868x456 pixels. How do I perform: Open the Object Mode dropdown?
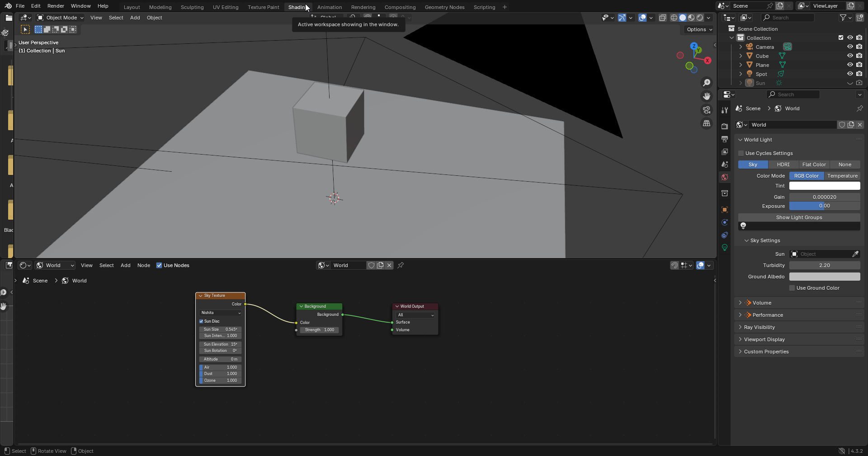61,18
